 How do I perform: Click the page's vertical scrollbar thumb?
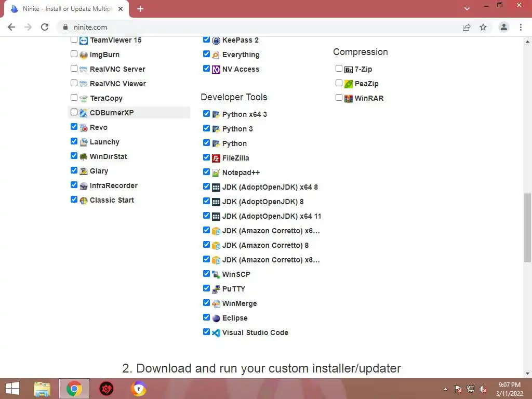pyautogui.click(x=527, y=228)
